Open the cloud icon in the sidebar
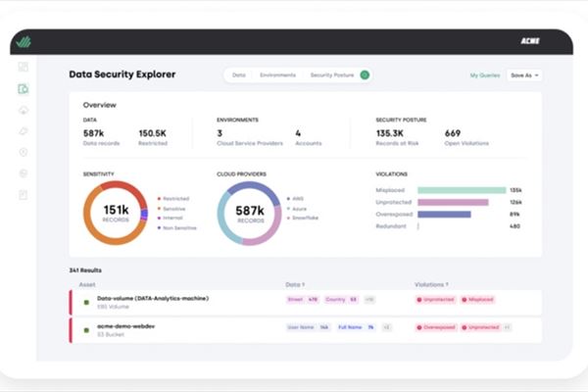The width and height of the screenshot is (588, 392). [24, 111]
